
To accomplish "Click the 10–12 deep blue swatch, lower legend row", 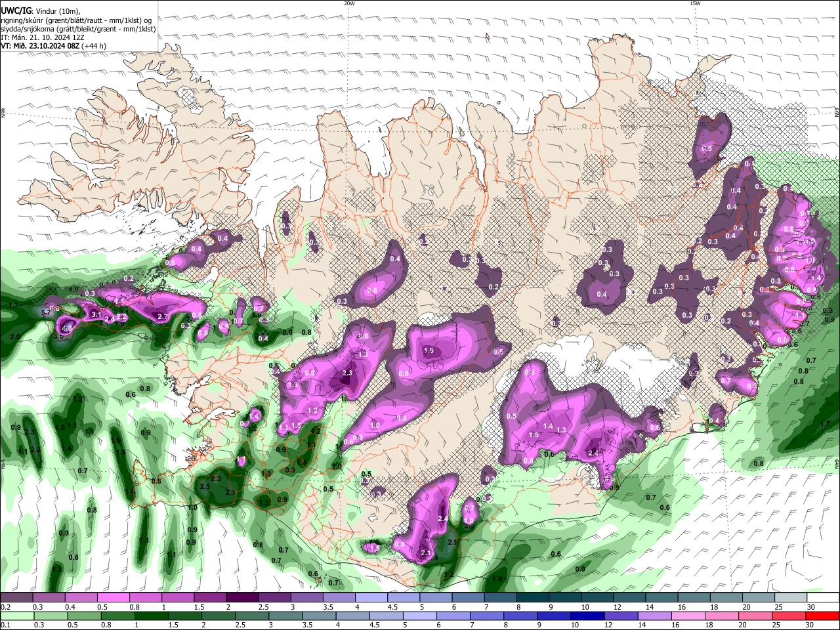I will 587,616.
